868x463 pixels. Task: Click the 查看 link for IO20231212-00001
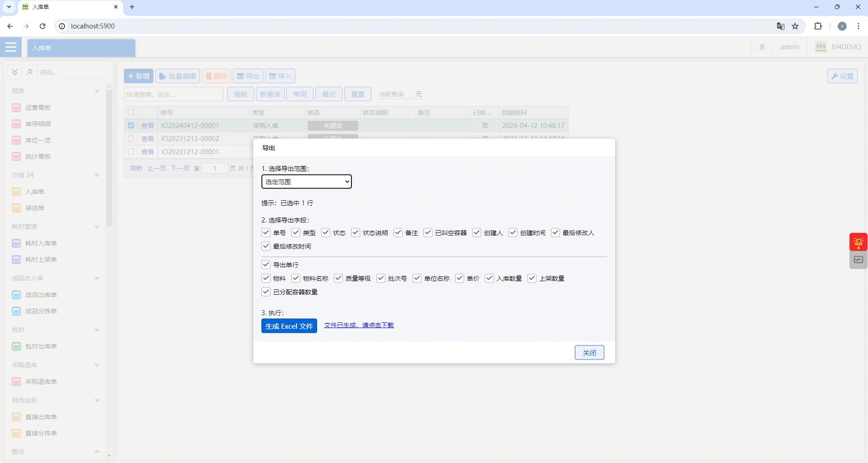point(147,152)
